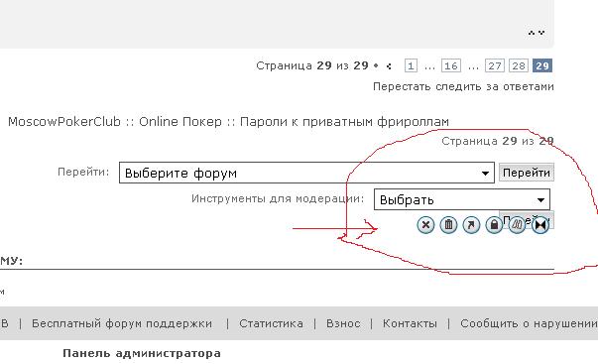The image size is (598, 364).
Task: Open the 'Online Покер' breadcrumb link
Action: [x=180, y=122]
